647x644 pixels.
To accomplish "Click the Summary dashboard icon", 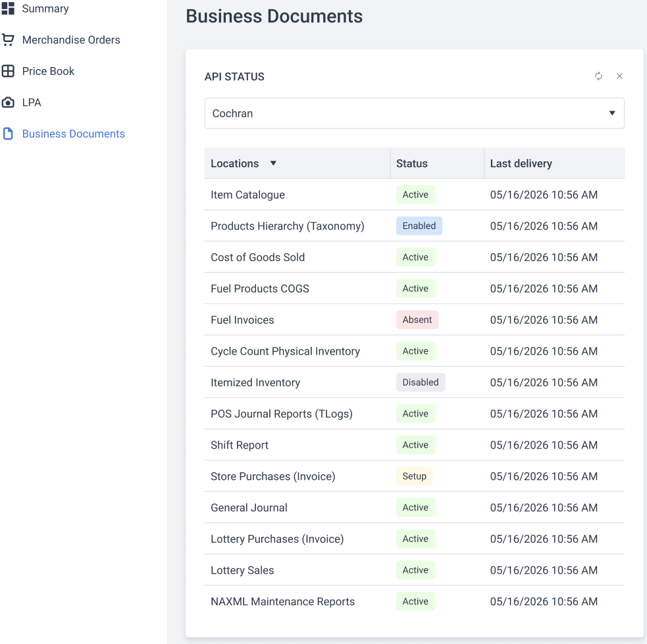I will point(8,9).
